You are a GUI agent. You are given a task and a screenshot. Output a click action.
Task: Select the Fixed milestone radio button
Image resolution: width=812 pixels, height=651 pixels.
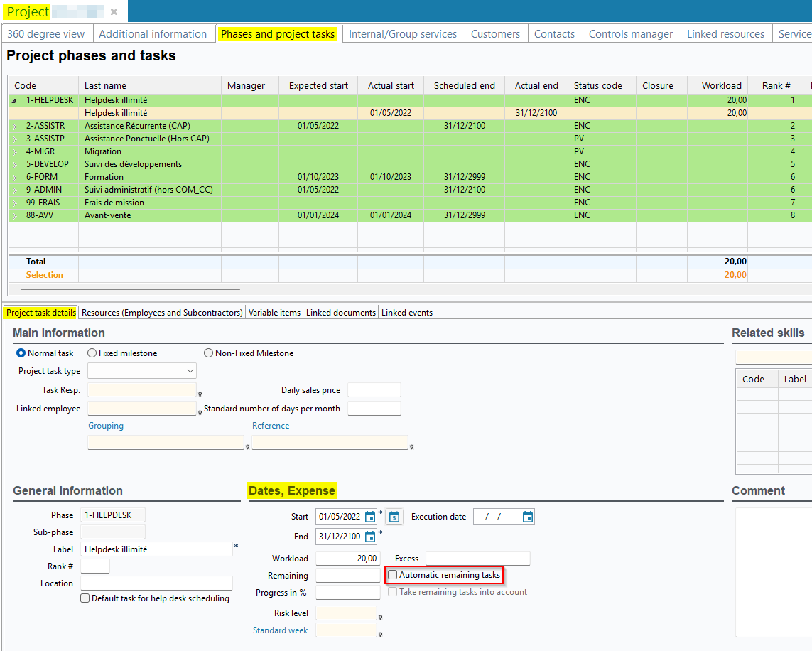[92, 353]
